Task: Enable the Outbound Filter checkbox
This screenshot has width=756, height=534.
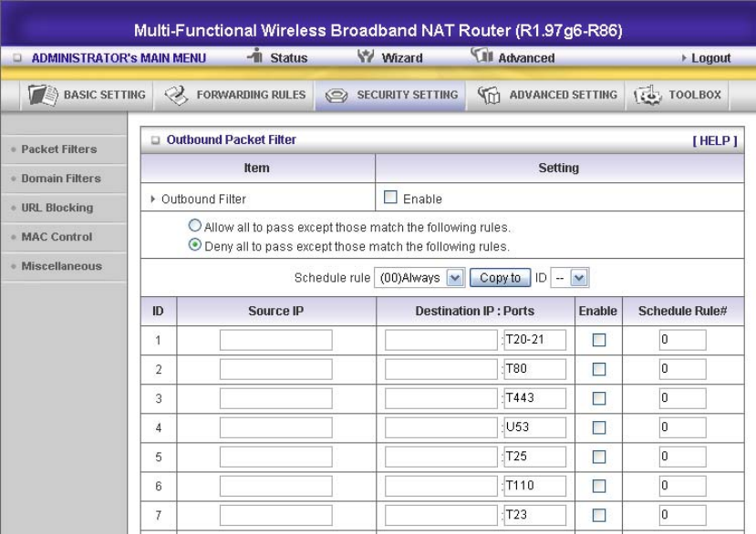Action: pos(390,198)
